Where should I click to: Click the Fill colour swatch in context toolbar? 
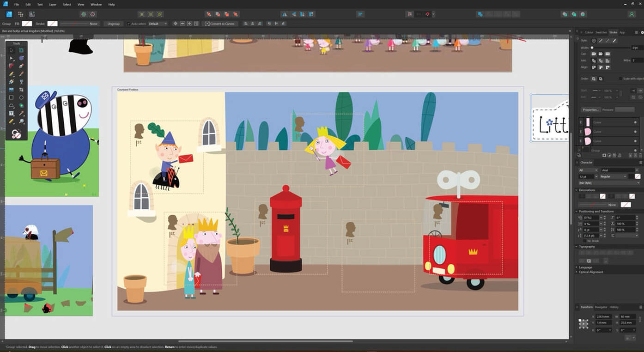27,24
